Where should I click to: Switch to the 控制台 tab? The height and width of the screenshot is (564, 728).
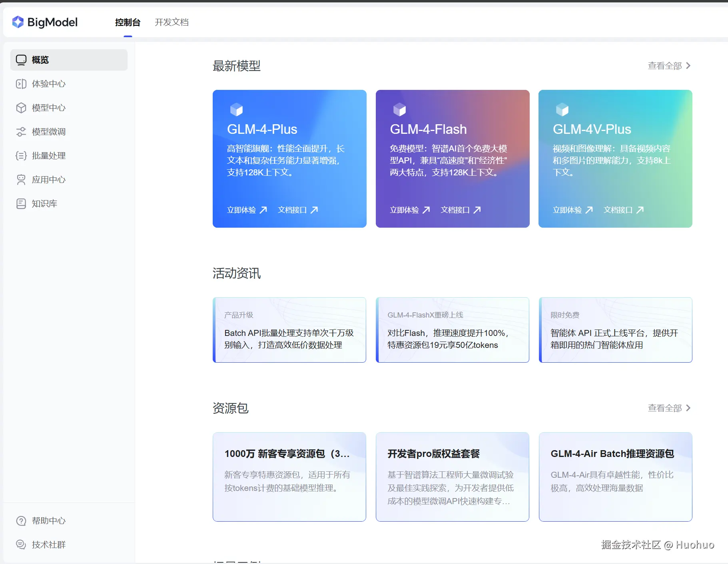tap(128, 22)
